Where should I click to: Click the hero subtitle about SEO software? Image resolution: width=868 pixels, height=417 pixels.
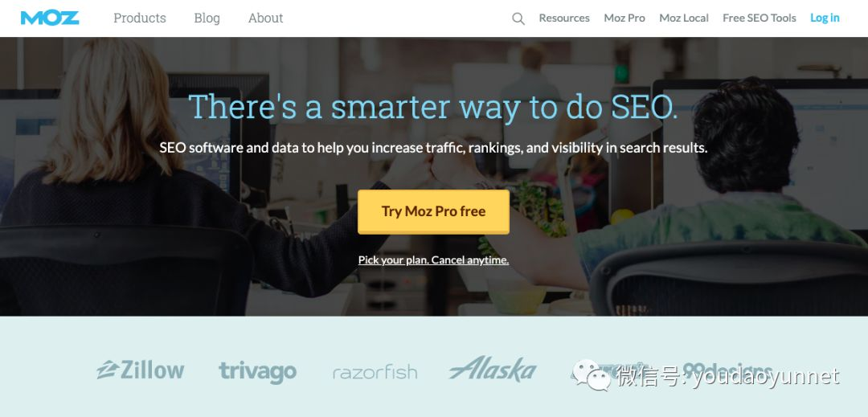(433, 148)
